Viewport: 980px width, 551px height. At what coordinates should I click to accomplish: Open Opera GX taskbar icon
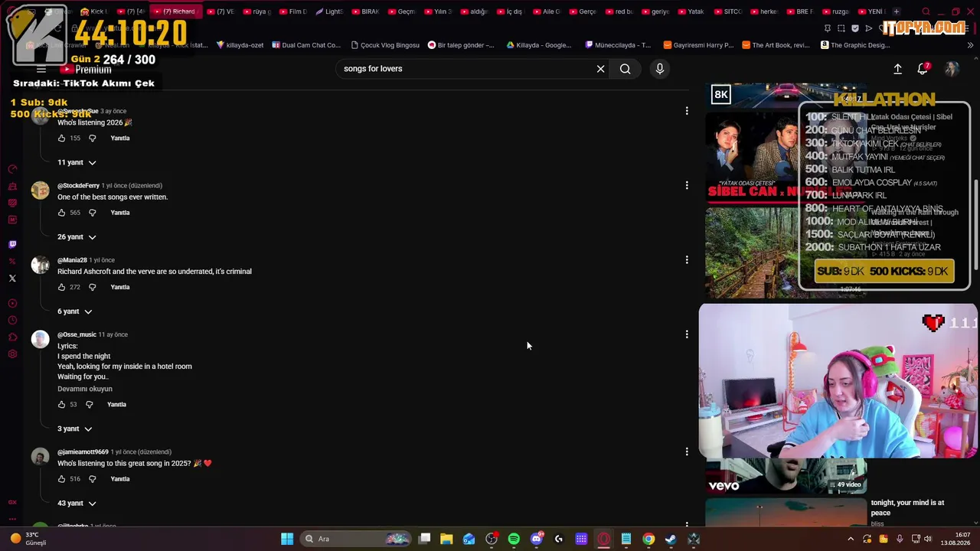(x=604, y=539)
